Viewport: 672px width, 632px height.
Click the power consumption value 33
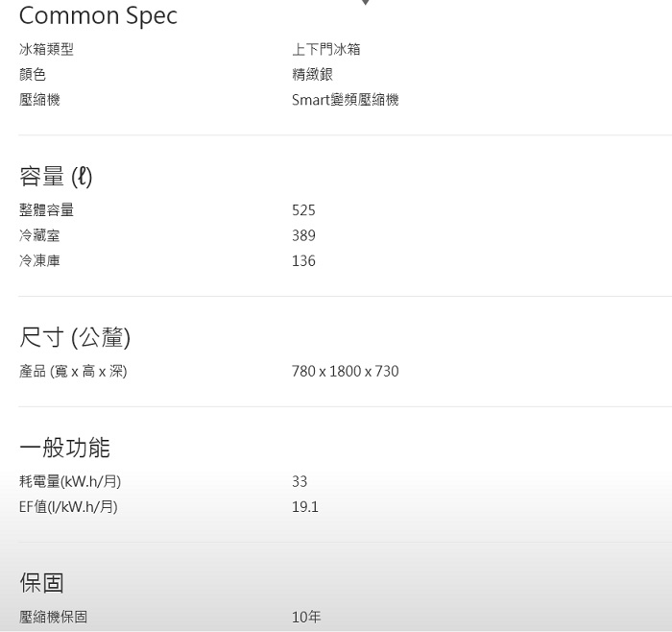point(300,481)
